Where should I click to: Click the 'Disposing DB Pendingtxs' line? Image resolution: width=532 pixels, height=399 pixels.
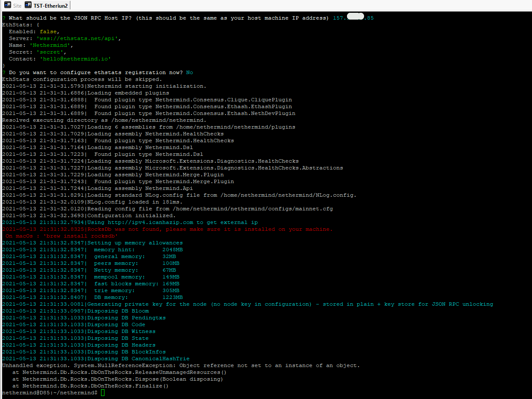(84, 318)
